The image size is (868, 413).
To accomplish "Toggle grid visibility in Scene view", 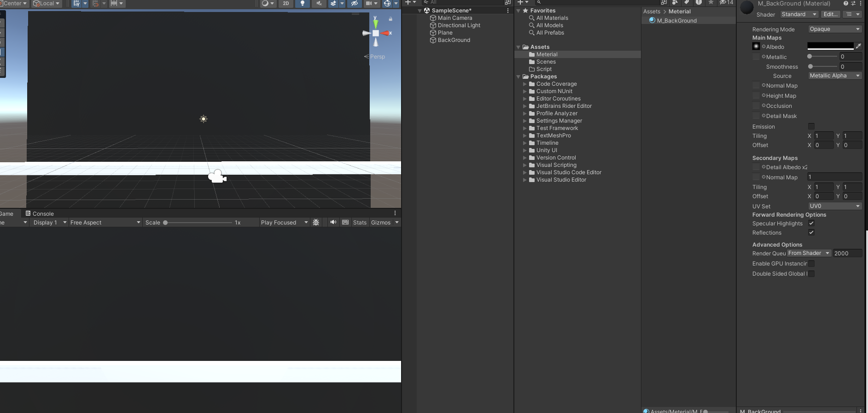I will click(x=76, y=3).
